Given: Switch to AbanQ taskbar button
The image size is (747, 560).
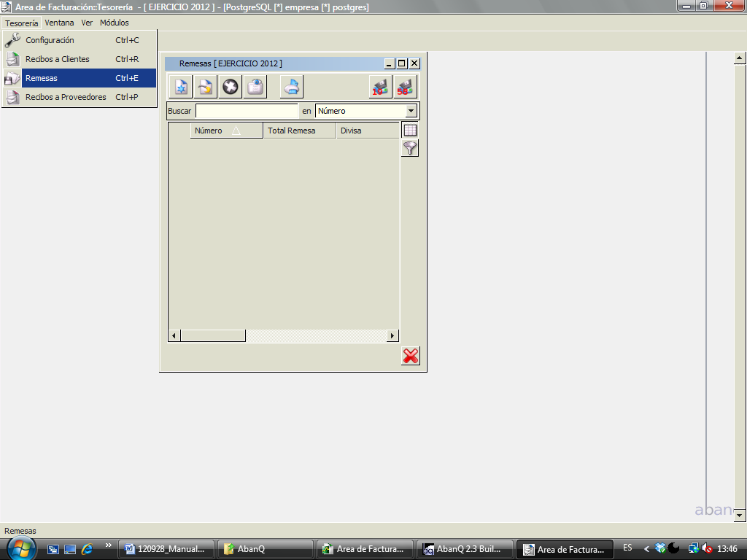Looking at the screenshot, I should pos(266,549).
